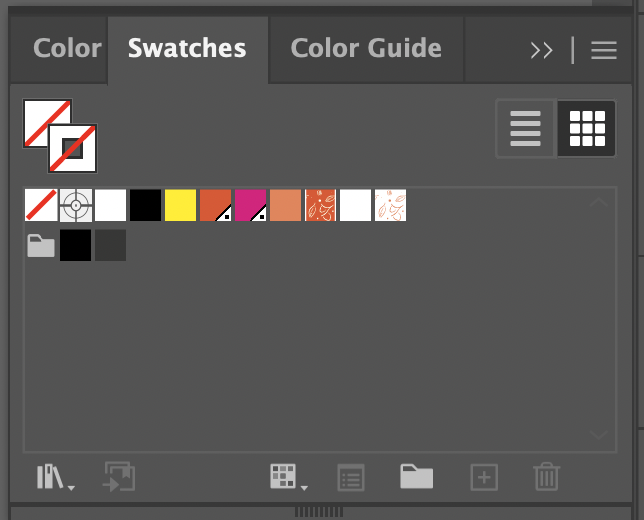
Task: Switch to list view display
Action: (x=525, y=129)
